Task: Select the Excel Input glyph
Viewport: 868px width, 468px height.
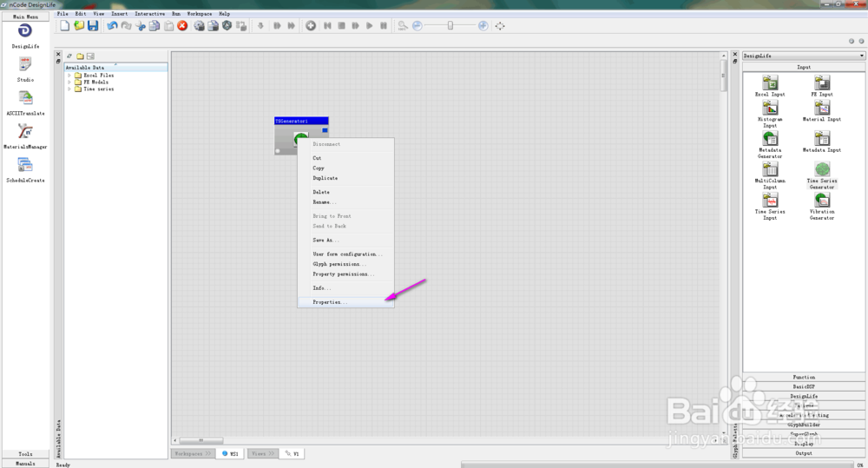Action: [x=770, y=87]
